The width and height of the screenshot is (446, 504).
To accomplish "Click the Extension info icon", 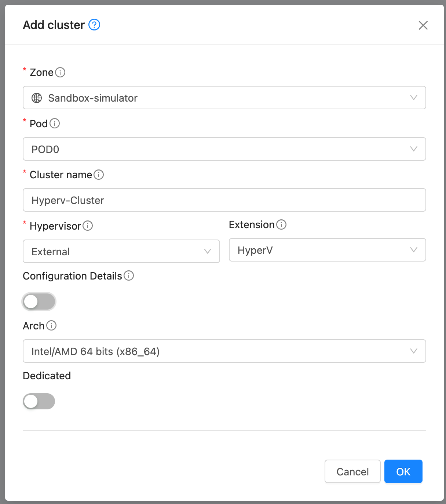I will click(x=281, y=224).
